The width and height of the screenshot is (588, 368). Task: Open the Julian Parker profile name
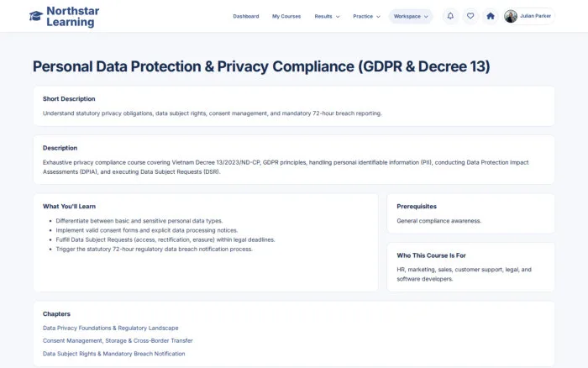pos(535,16)
